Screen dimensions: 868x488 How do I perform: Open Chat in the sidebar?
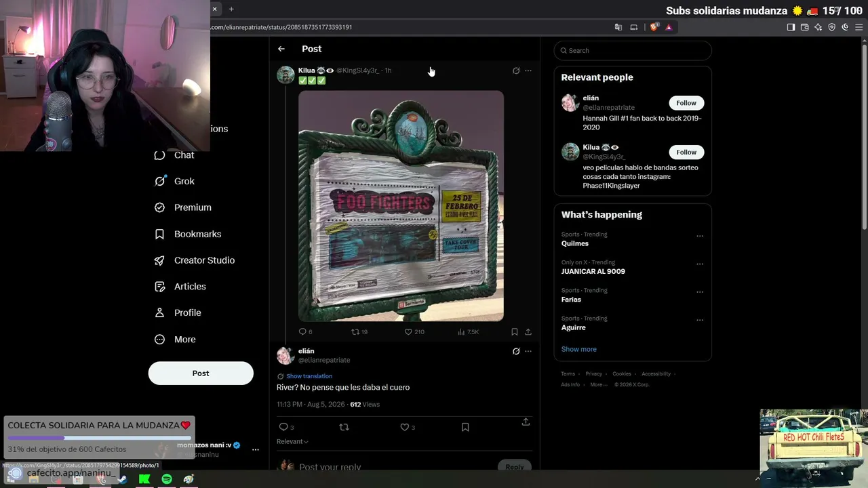click(174, 155)
